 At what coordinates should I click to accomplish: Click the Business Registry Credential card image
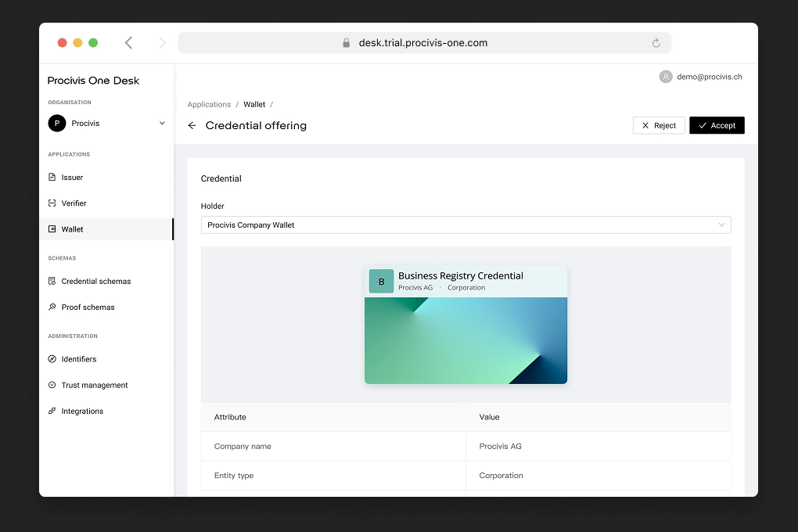click(465, 340)
